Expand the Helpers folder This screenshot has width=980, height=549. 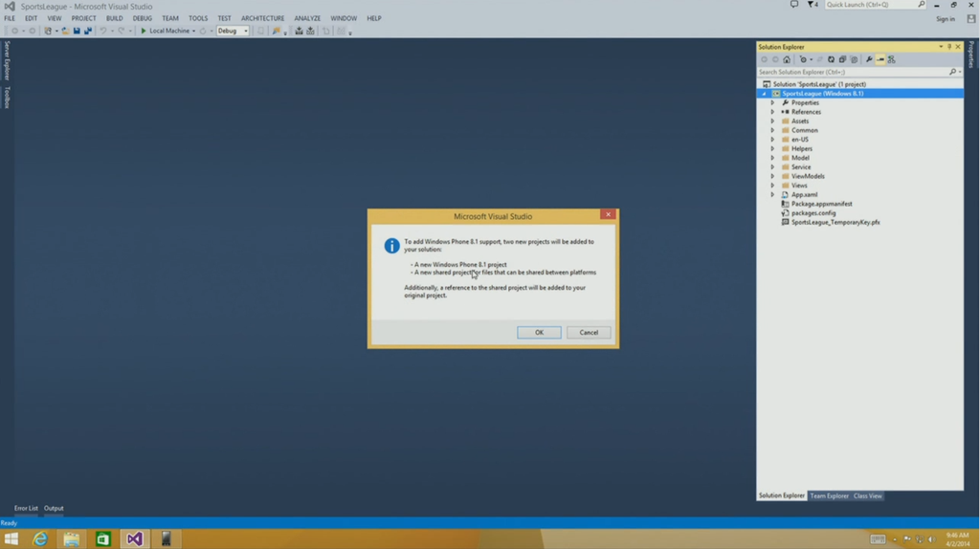click(772, 148)
